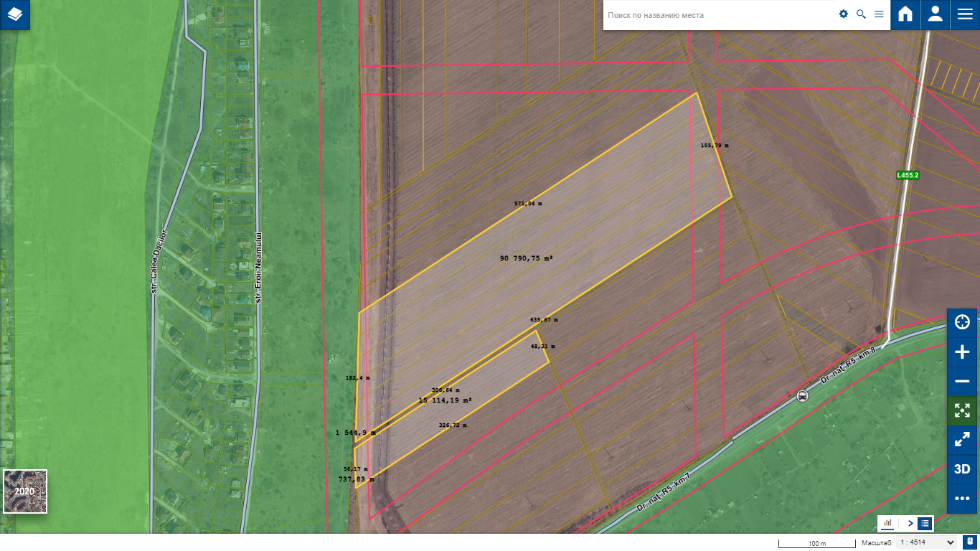Open the bar chart statistics tab
Viewport: 980px width, 551px height.
click(x=887, y=523)
